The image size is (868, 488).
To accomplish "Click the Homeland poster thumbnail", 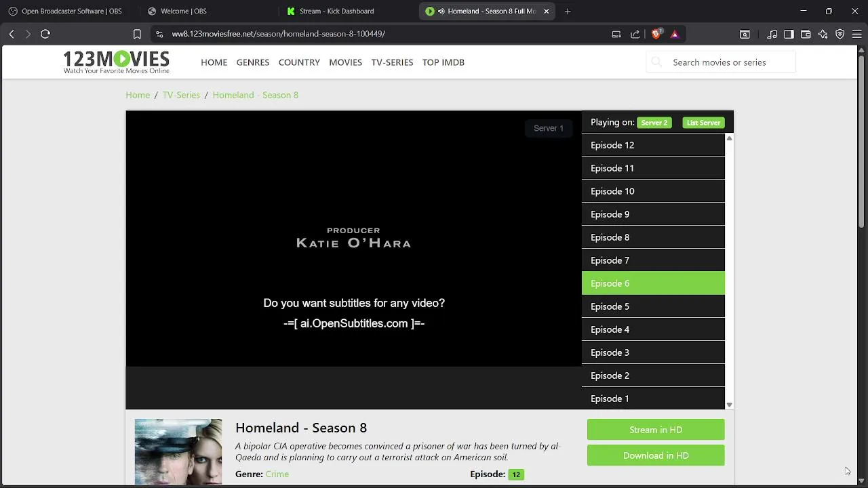I will point(178,452).
